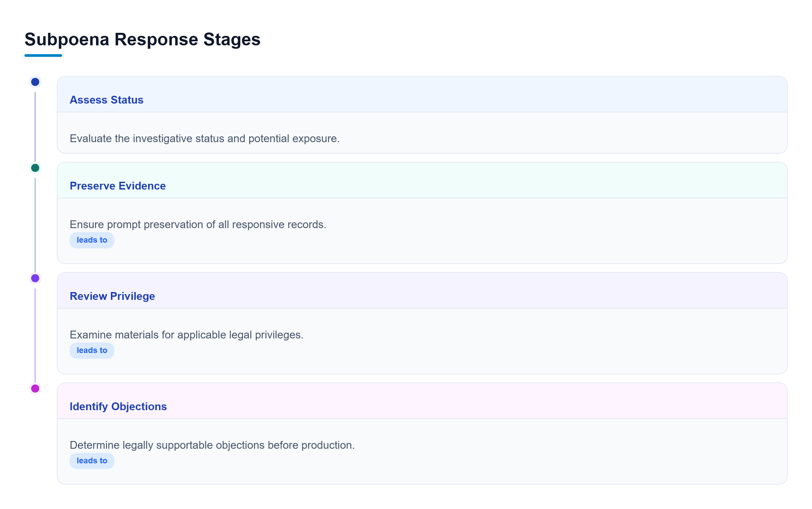Click the 'Subpoena Response Stages' page title
Screen dimensions: 812x509
coord(142,39)
